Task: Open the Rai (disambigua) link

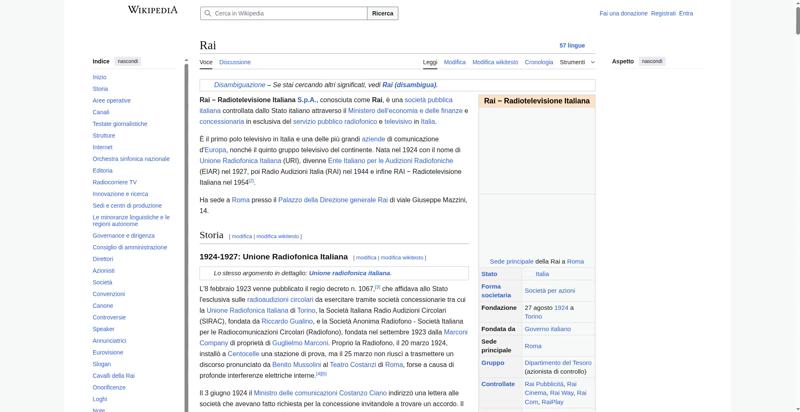Action: [x=409, y=85]
